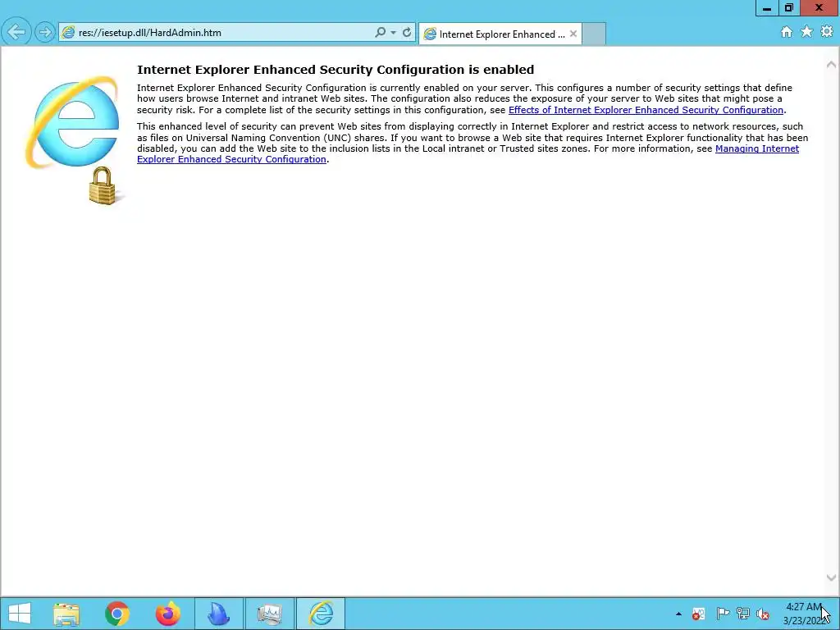Open the network status tray icon

point(742,614)
